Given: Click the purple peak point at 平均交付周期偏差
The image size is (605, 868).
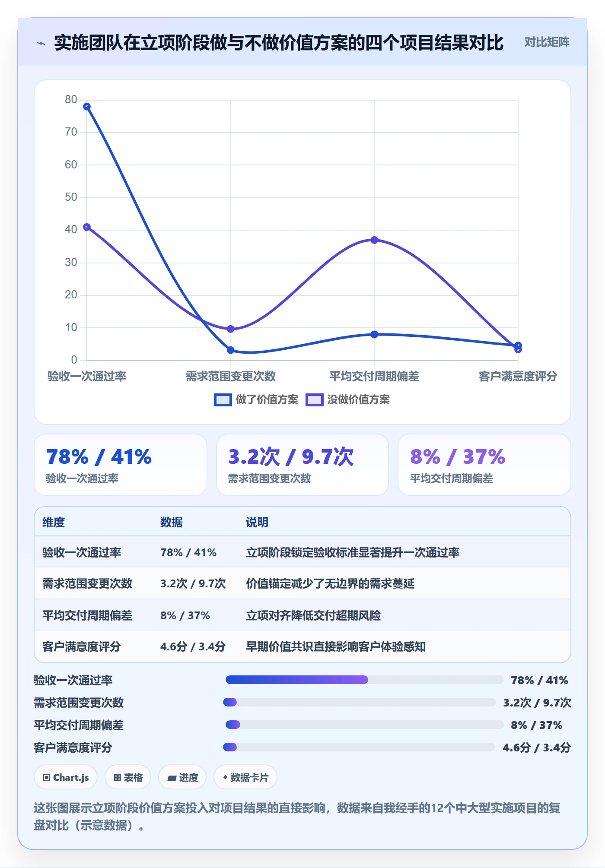Looking at the screenshot, I should click(x=374, y=240).
